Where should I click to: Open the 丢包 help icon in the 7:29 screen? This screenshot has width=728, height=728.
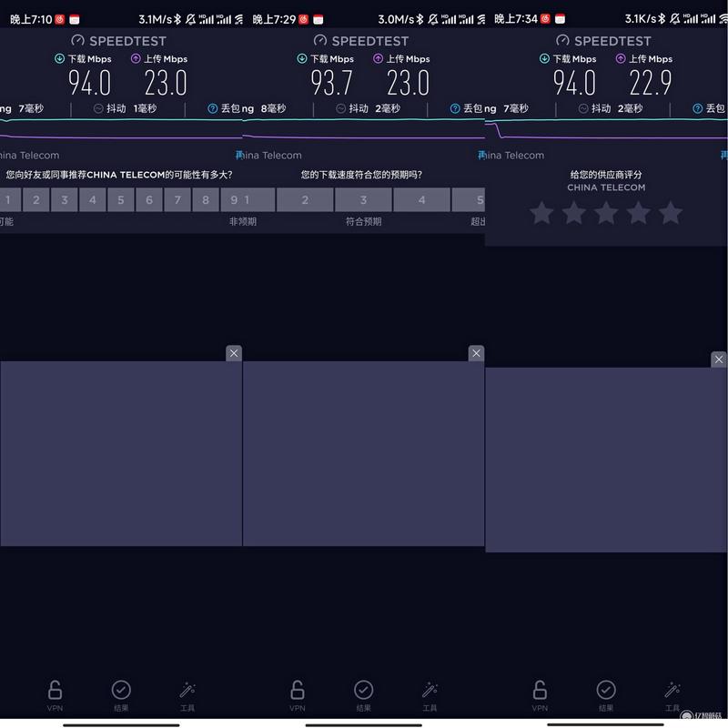[455, 108]
